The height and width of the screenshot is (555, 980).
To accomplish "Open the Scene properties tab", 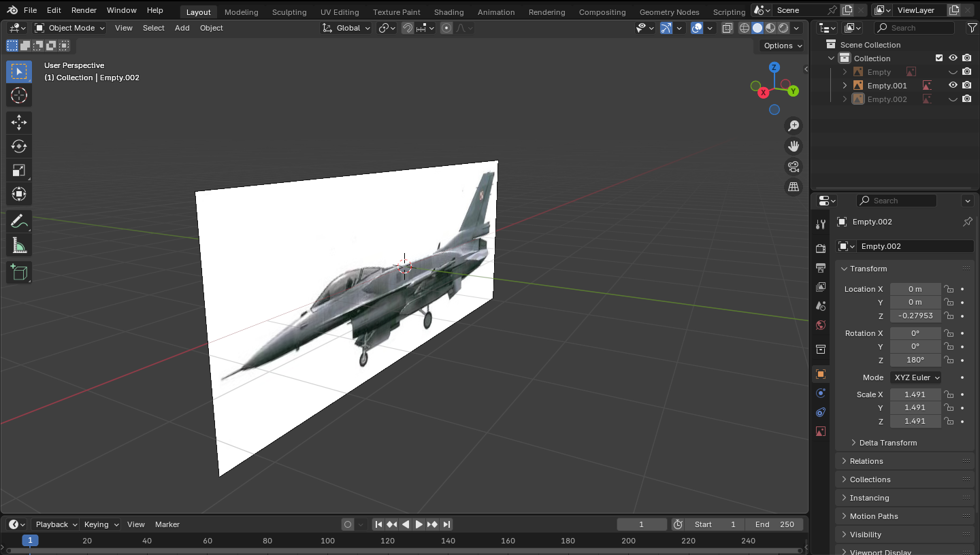I will (x=821, y=306).
